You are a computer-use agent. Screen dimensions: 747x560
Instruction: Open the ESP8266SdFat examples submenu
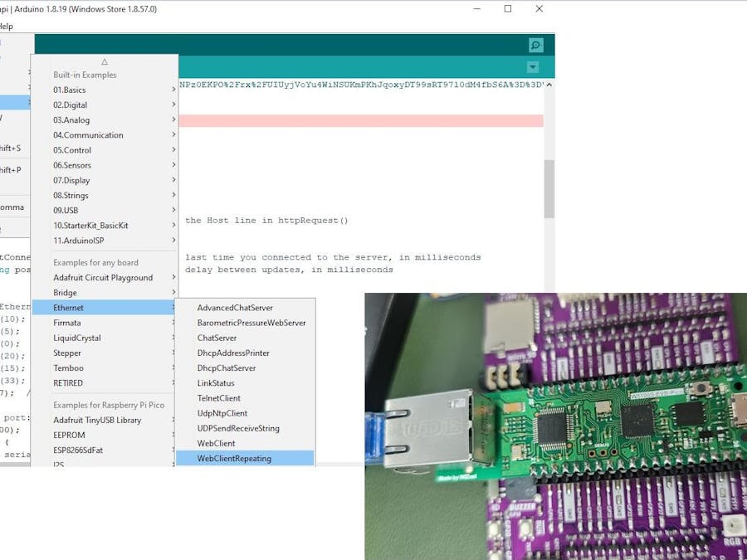click(x=105, y=450)
